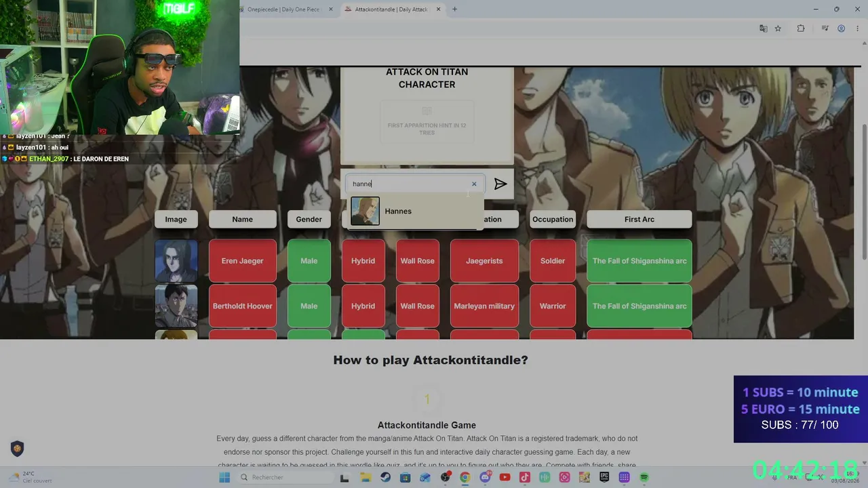Click the First Arc column header
868x488 pixels.
pyautogui.click(x=639, y=219)
